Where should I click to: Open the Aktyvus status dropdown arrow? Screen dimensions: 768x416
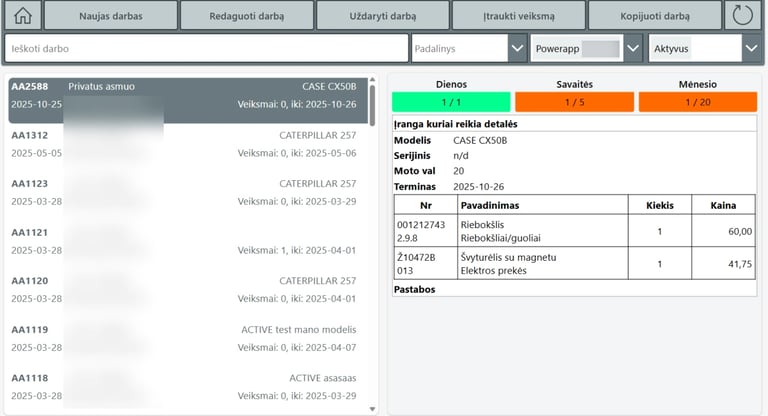click(751, 49)
